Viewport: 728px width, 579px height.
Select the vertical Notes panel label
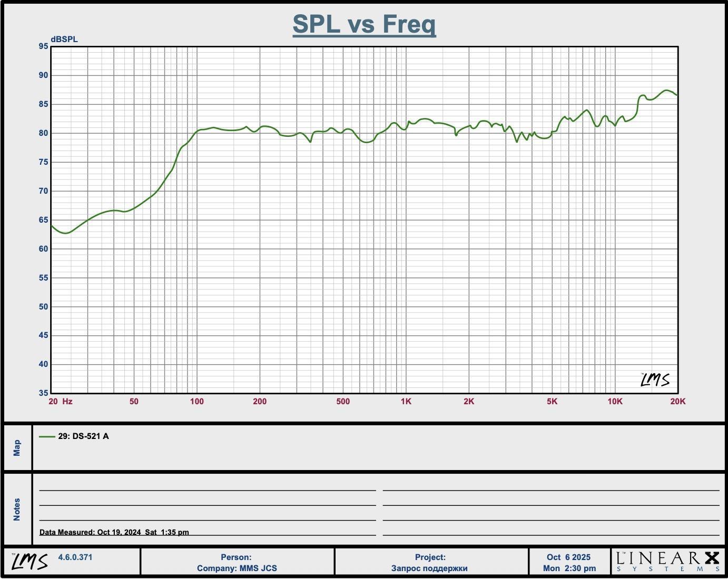click(x=17, y=509)
